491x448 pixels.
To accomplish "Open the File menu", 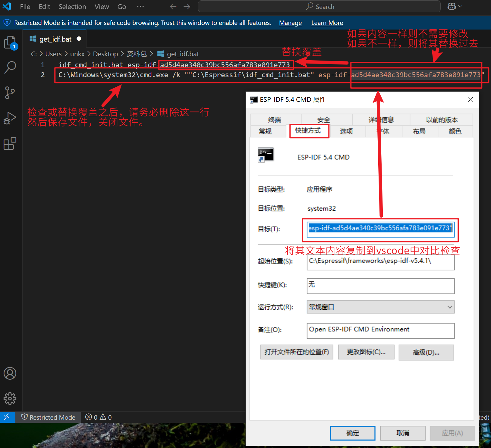I will (x=25, y=7).
